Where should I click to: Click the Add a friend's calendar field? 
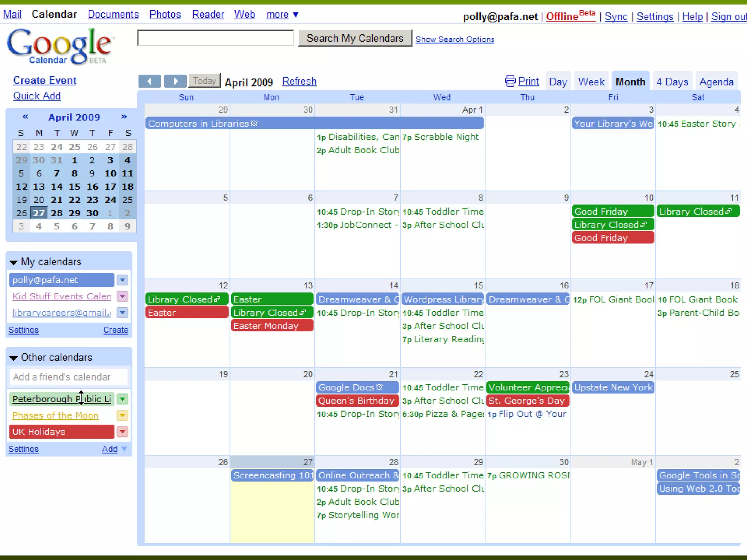pyautogui.click(x=69, y=377)
